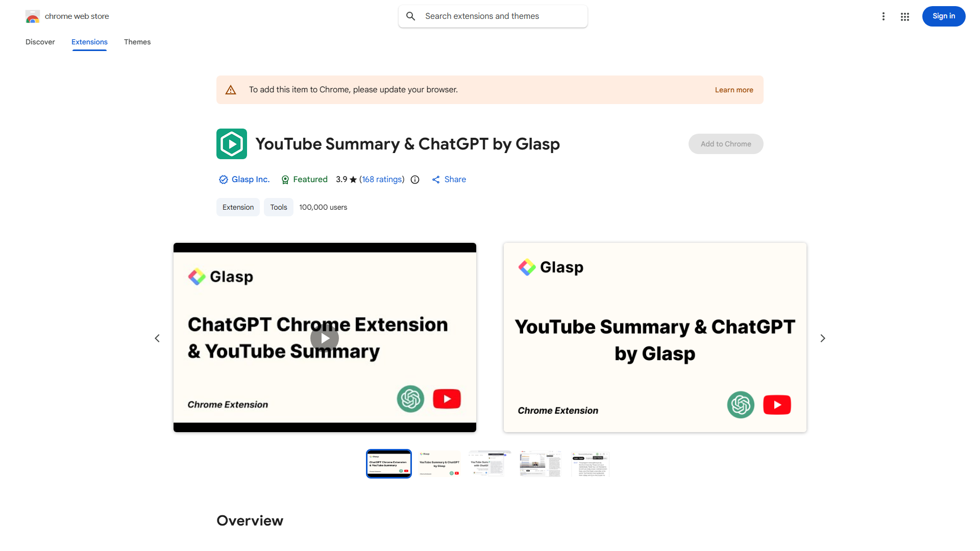The width and height of the screenshot is (980, 551).
Task: Open the Glasp Inc. publisher page
Action: tap(251, 180)
